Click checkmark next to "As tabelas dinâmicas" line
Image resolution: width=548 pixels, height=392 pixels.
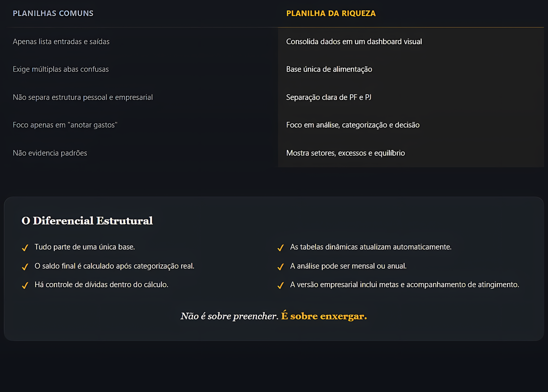tap(281, 248)
